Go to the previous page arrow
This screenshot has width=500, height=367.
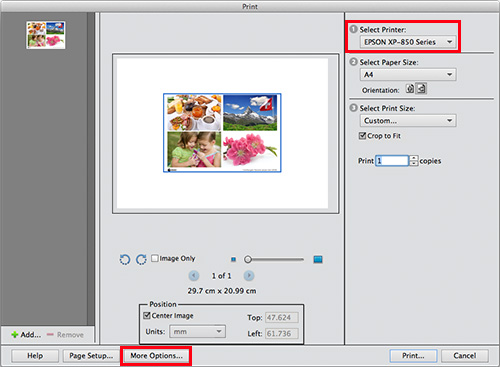click(x=194, y=276)
